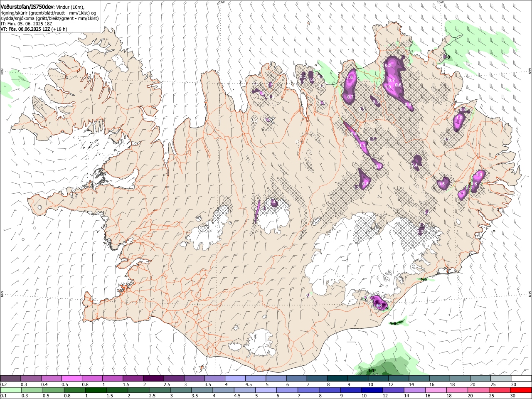Click the rain legend swatch labeled 0.1
Image resolution: width=532 pixels, height=399 pixels.
tap(10, 390)
